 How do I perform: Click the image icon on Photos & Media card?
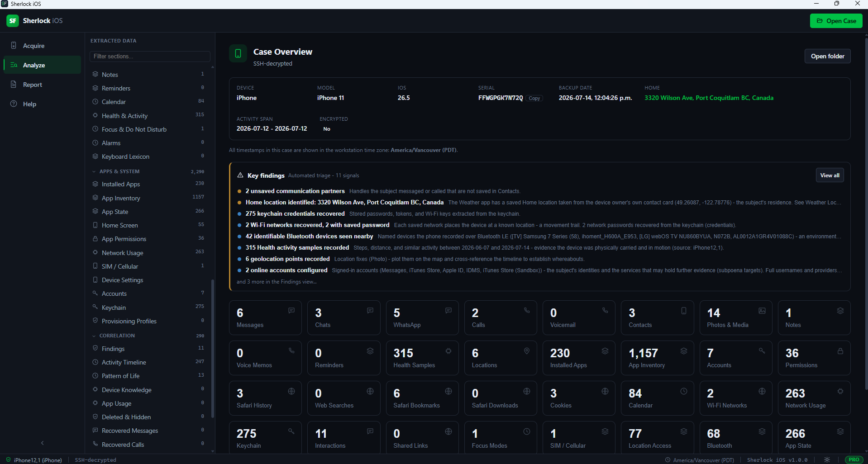coord(762,310)
